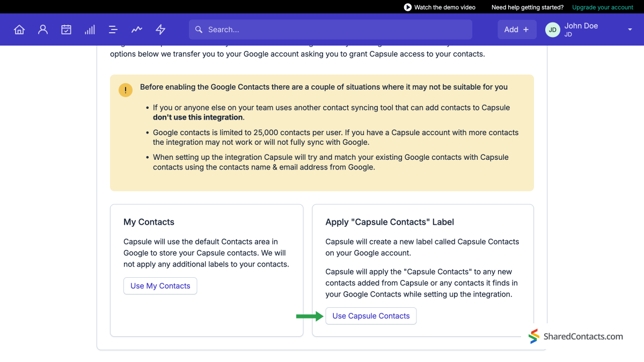Click the yellow warning exclamation icon
This screenshot has width=644, height=362.
[x=126, y=90]
